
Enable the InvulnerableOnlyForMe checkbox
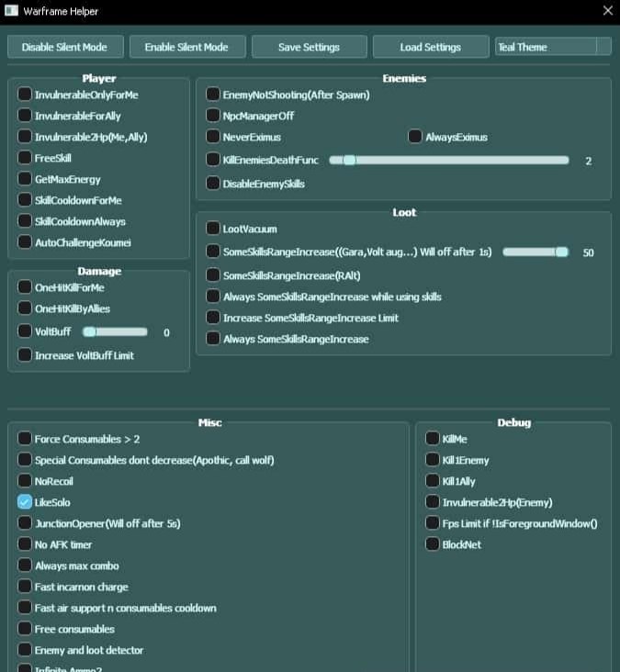[x=25, y=95]
